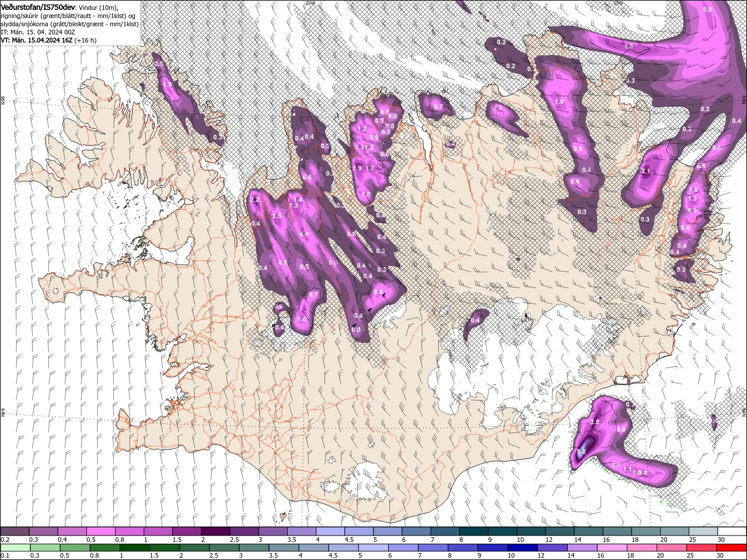Click the dark teal 8–9 swatch in the top legend
This screenshot has width=747, height=560.
coord(473,531)
